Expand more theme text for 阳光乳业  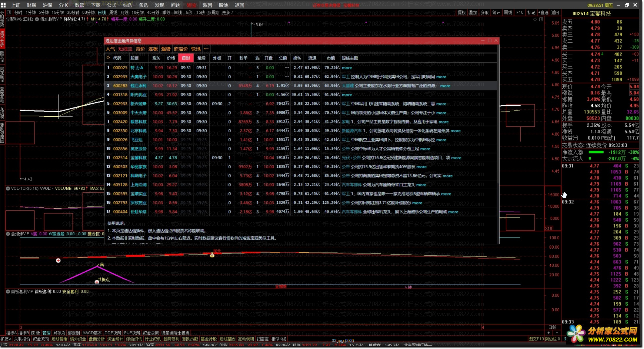(347, 95)
